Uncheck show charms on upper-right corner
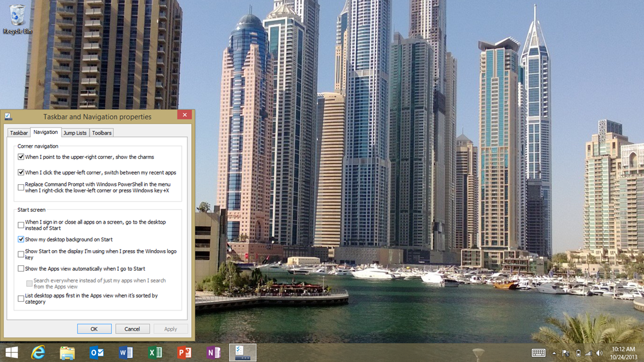 (x=21, y=156)
